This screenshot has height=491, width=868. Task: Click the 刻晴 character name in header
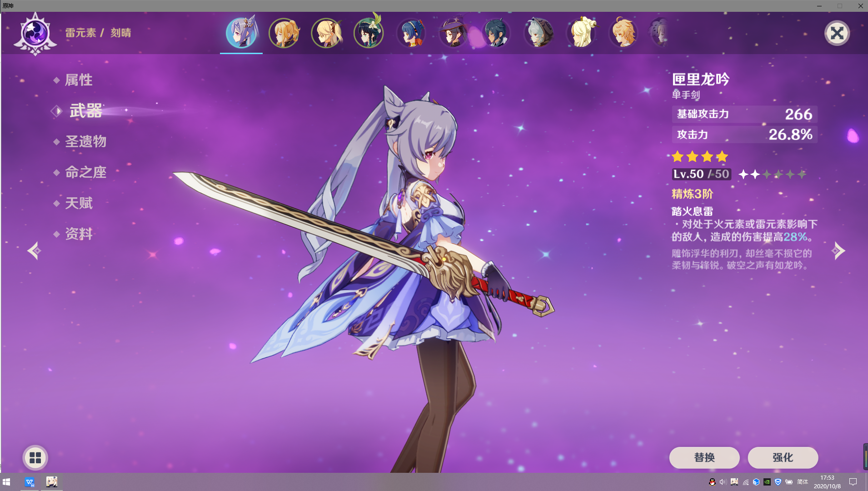[x=121, y=33]
